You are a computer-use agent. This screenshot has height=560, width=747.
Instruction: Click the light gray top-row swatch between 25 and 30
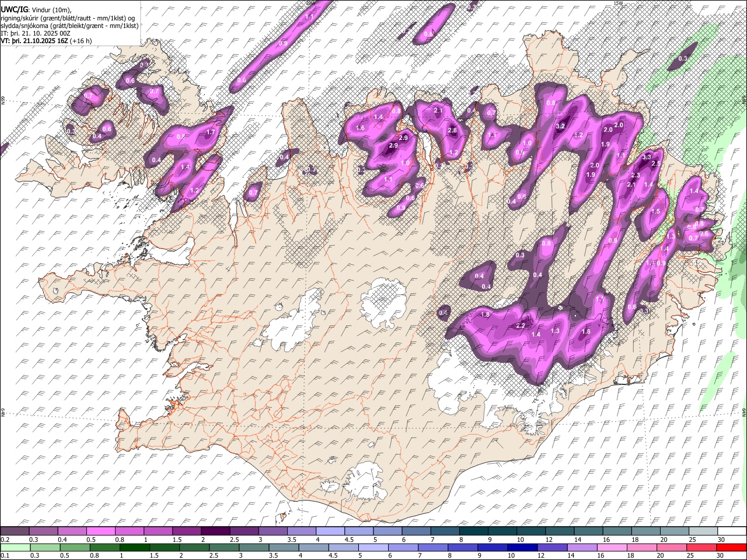(702, 531)
